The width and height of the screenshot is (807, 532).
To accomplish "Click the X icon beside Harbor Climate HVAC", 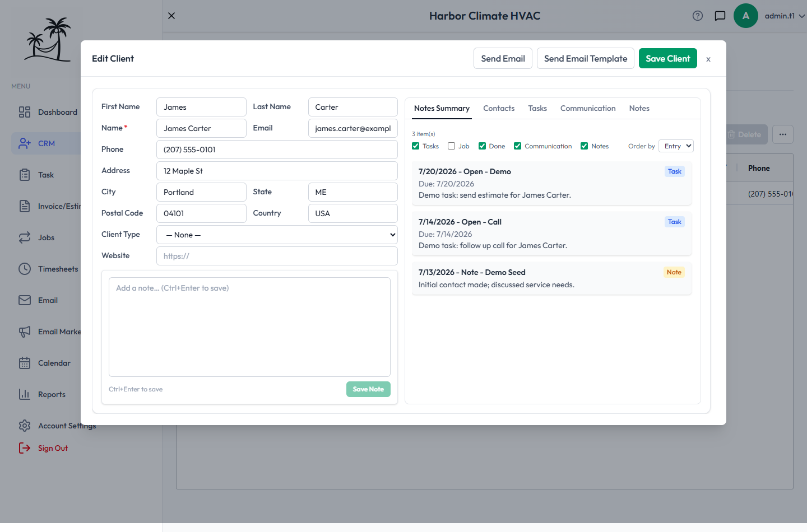I will [171, 16].
